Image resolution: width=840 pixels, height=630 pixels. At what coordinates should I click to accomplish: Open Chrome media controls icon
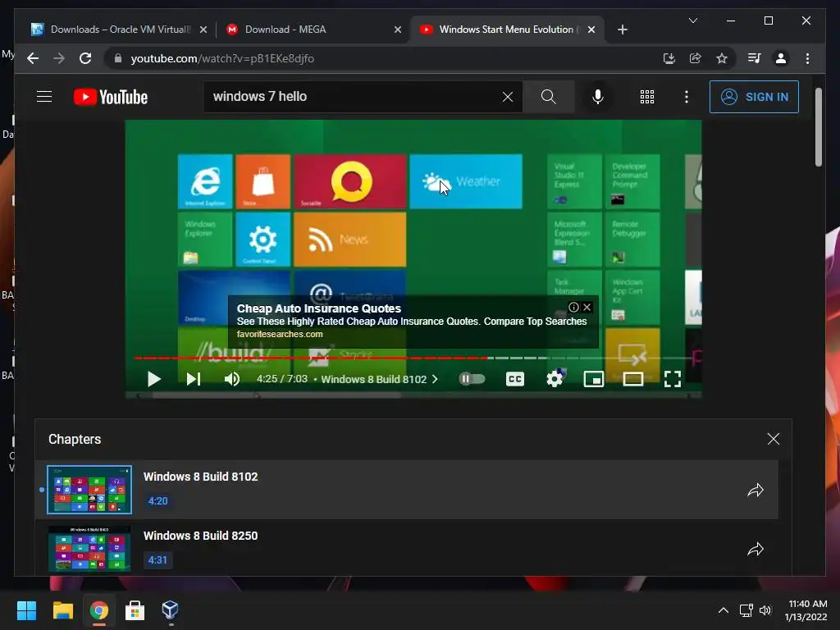click(755, 58)
